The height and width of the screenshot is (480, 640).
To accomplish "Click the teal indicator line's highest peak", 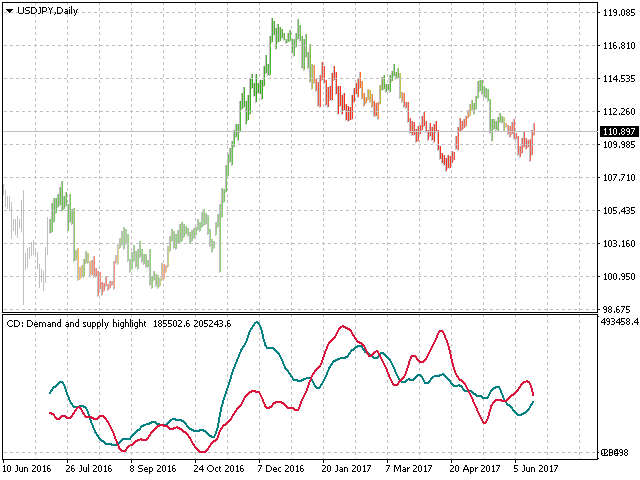I will pyautogui.click(x=257, y=322).
